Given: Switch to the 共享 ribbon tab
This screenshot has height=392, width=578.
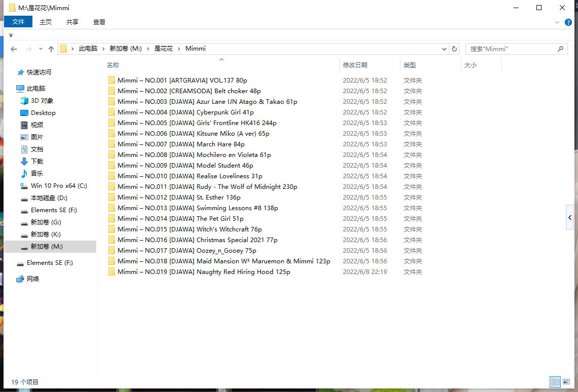Looking at the screenshot, I should click(72, 22).
